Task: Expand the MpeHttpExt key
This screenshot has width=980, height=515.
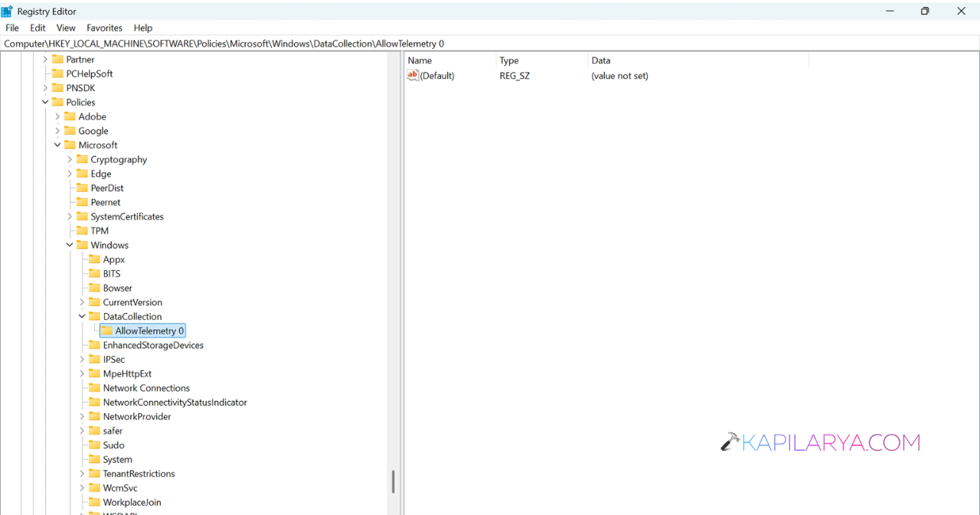Action: [82, 373]
